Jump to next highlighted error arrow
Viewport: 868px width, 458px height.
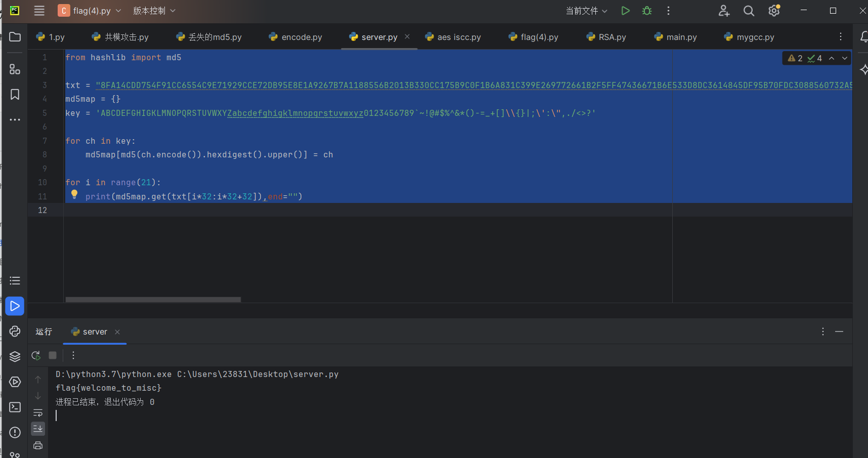tap(844, 58)
